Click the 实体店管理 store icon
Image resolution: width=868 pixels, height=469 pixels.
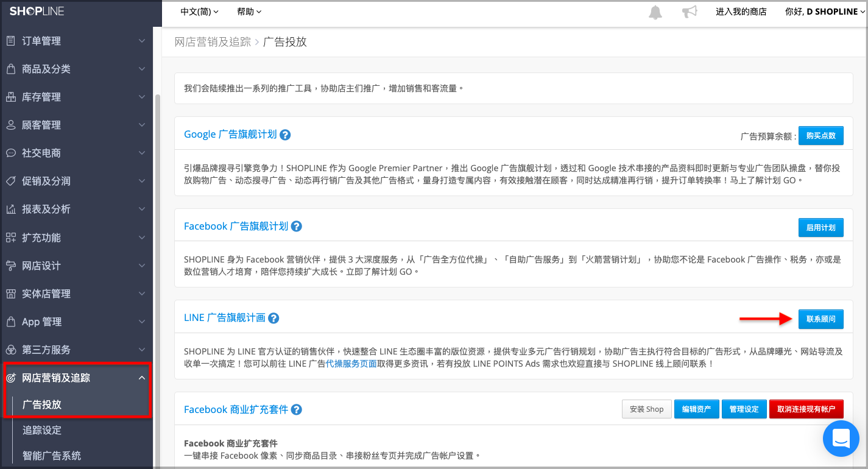pos(10,294)
